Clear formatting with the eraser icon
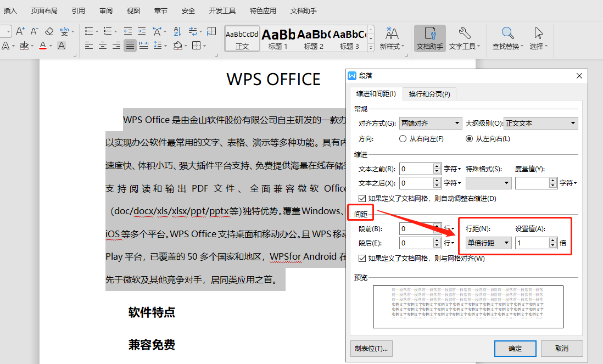This screenshot has width=603, height=364. pyautogui.click(x=49, y=31)
